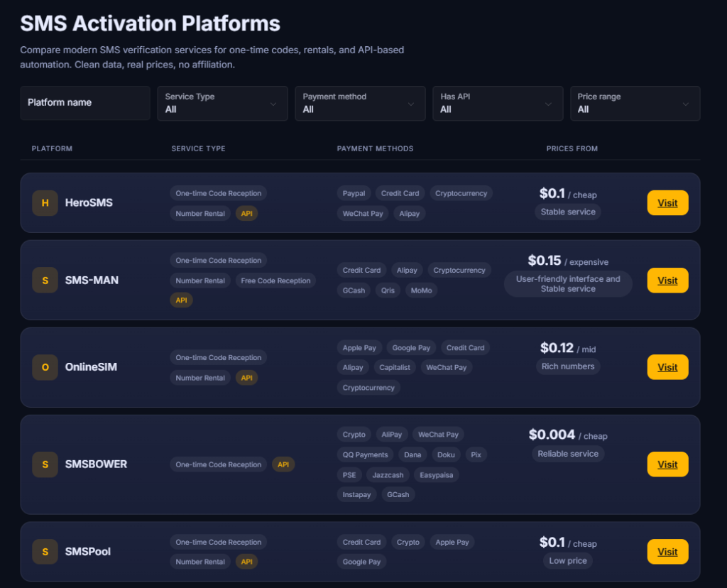
Task: Open the Has API filter dropdown
Action: [x=498, y=103]
